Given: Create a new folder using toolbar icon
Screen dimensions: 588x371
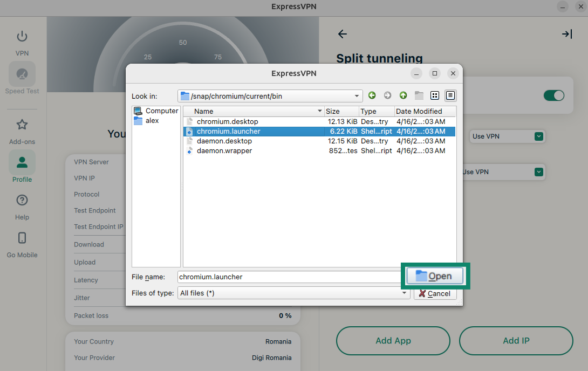Looking at the screenshot, I should 419,95.
